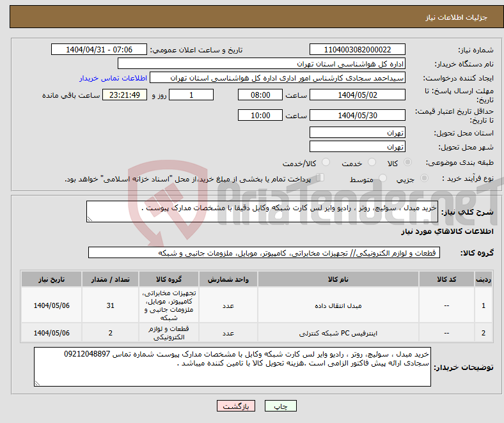
Task: Click the quantity cell 2 in row two
Action: (x=110, y=333)
